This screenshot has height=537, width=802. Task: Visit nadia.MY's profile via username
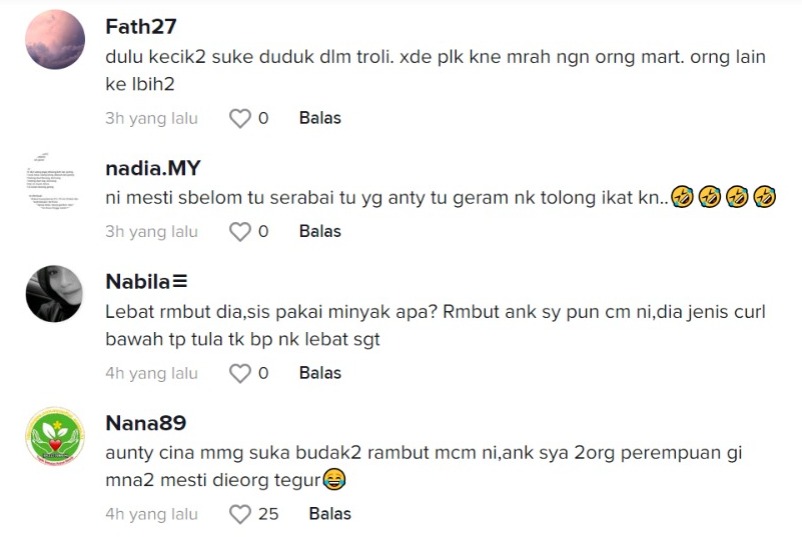pyautogui.click(x=153, y=169)
